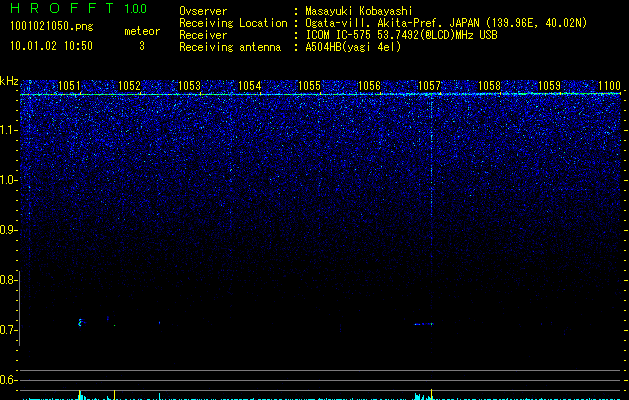
Task: Click the 0.6 frequency axis label
Action: point(8,380)
